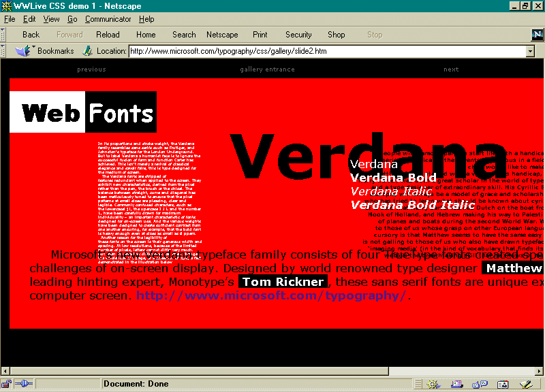Image resolution: width=545 pixels, height=392 pixels.
Task: Follow the 'next' gallery link
Action: [451, 69]
